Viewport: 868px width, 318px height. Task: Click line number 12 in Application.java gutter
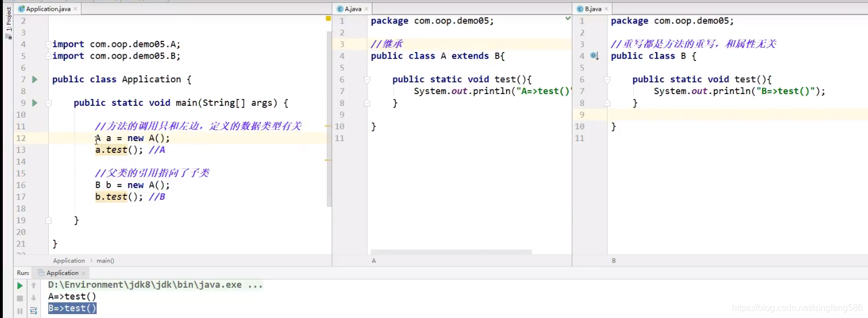coord(21,138)
